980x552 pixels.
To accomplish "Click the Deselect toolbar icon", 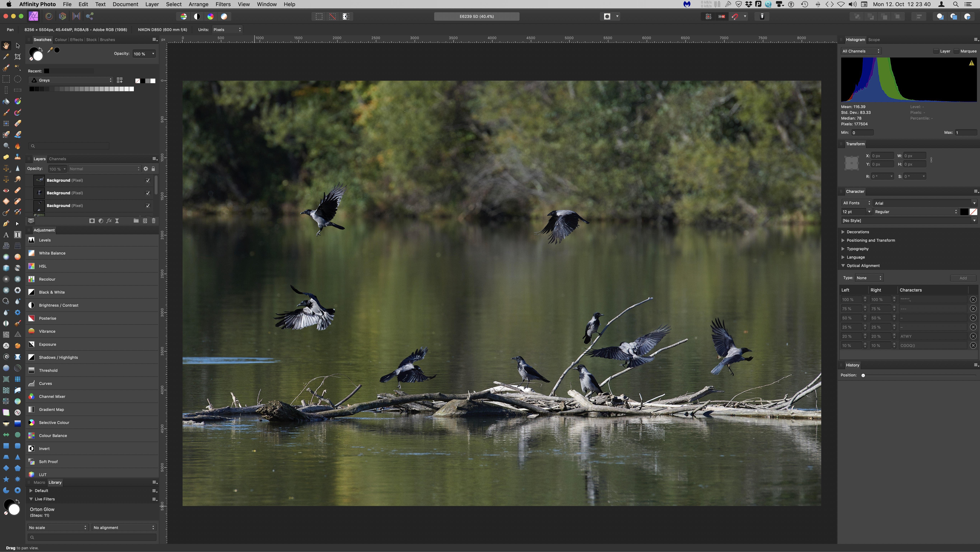I will tap(333, 16).
